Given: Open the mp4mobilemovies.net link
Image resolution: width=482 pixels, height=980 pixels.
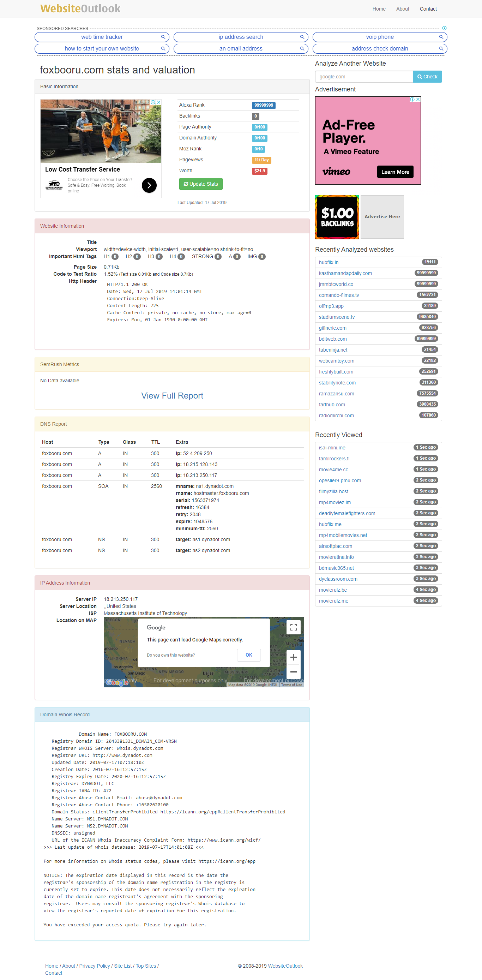Looking at the screenshot, I should click(343, 535).
